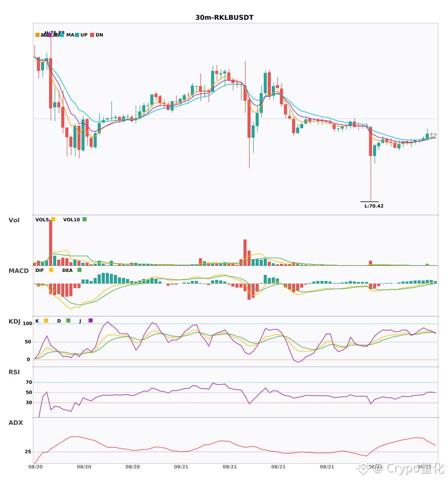Image resolution: width=448 pixels, height=481 pixels.
Task: Click the RSI axis value 70
Action: pos(29,382)
